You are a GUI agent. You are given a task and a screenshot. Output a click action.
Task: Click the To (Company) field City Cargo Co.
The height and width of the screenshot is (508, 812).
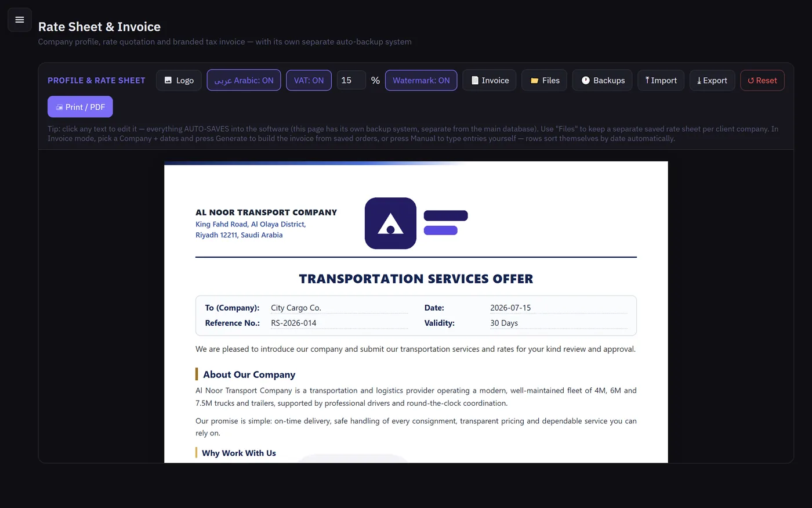[339, 308]
